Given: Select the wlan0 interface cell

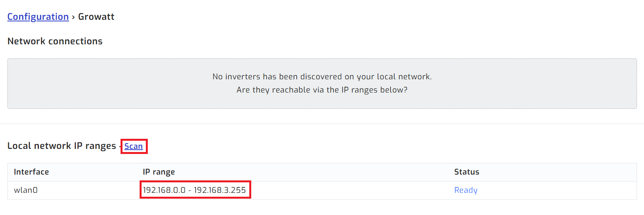Looking at the screenshot, I should (26, 190).
